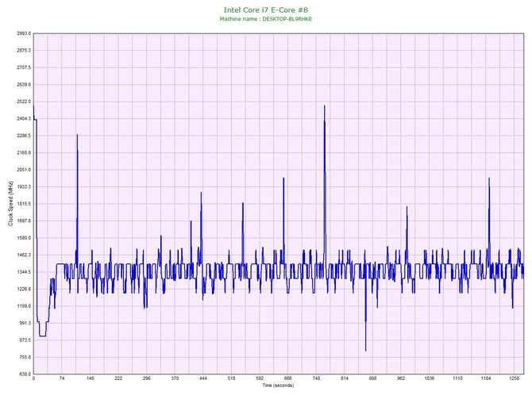
Task: Click the 1258 seconds x-axis tick label
Action: pyautogui.click(x=515, y=378)
